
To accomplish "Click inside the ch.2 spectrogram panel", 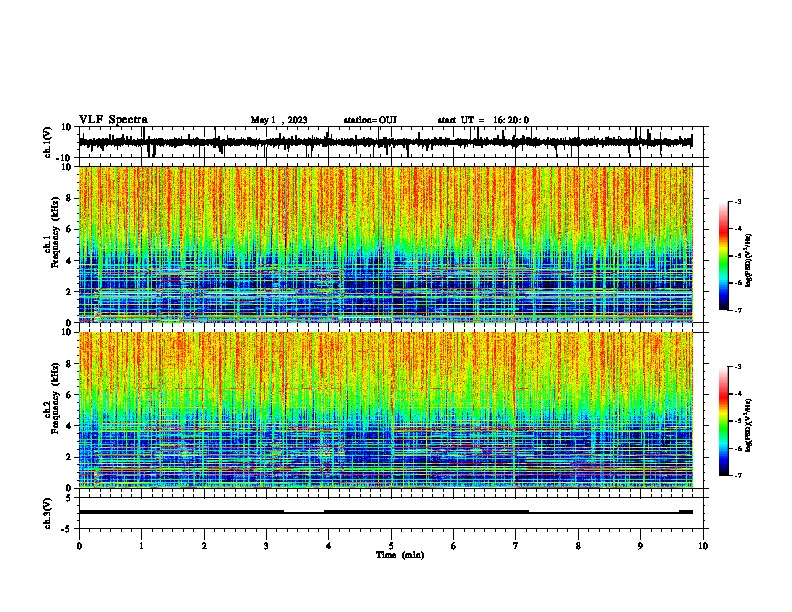I will point(386,410).
